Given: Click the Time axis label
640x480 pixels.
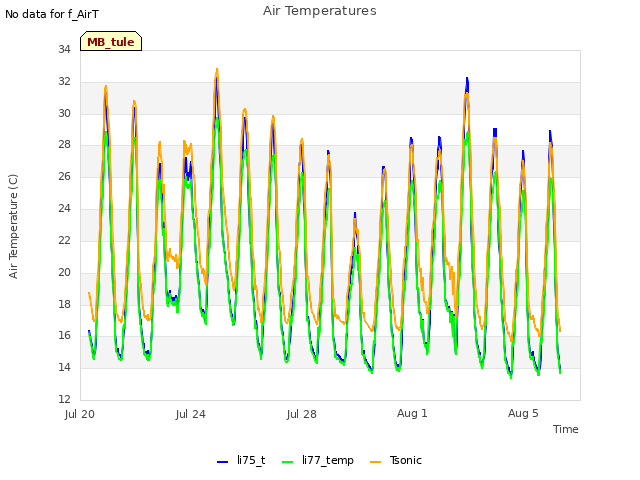Looking at the screenshot, I should (x=565, y=429).
